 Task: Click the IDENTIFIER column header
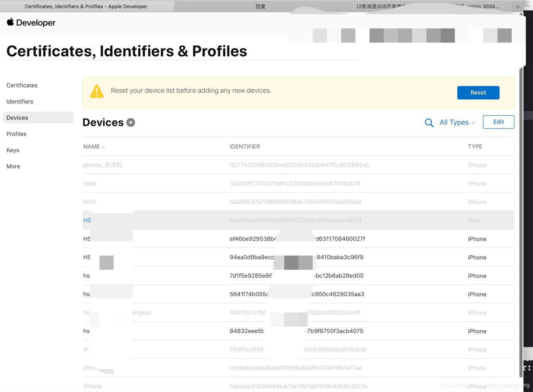[x=245, y=146]
